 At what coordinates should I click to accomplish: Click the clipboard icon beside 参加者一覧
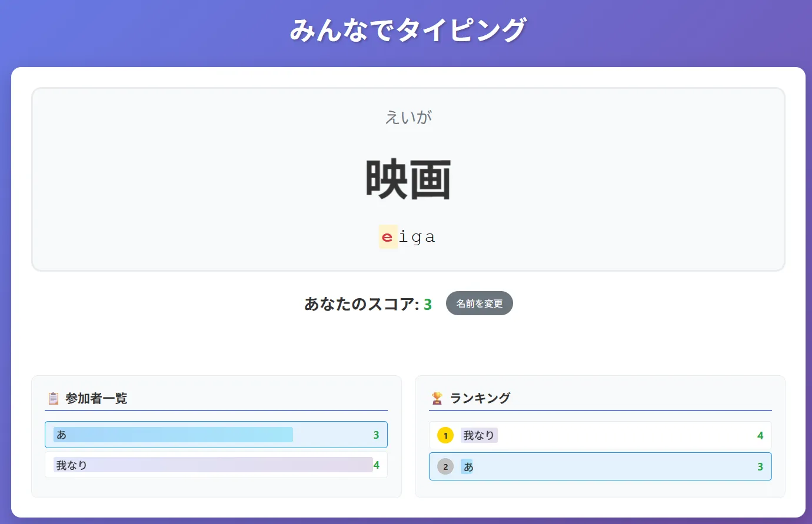53,398
